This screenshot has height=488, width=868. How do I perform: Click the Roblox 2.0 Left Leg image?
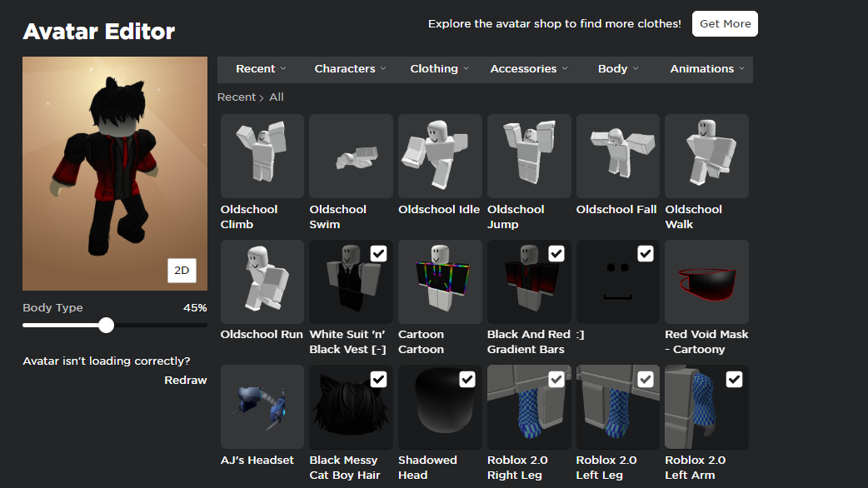tap(618, 406)
